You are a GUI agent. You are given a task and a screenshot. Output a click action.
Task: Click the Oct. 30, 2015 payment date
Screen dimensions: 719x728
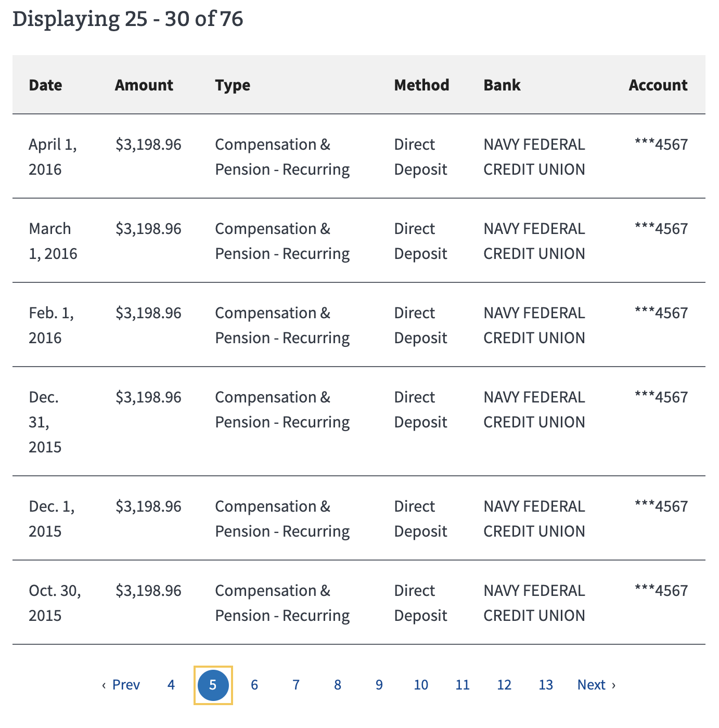click(x=55, y=603)
